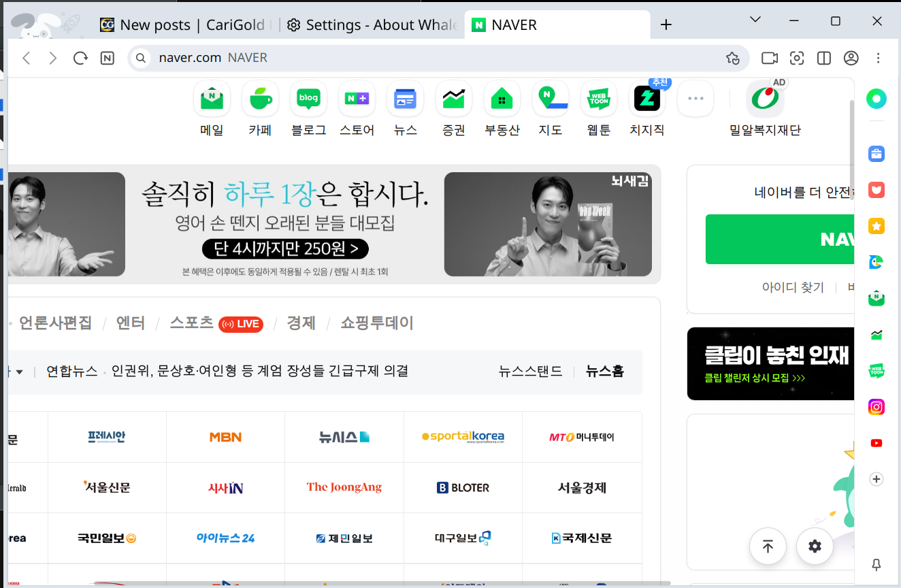
Task: Expand more services with the three-dot icon
Action: click(x=695, y=99)
